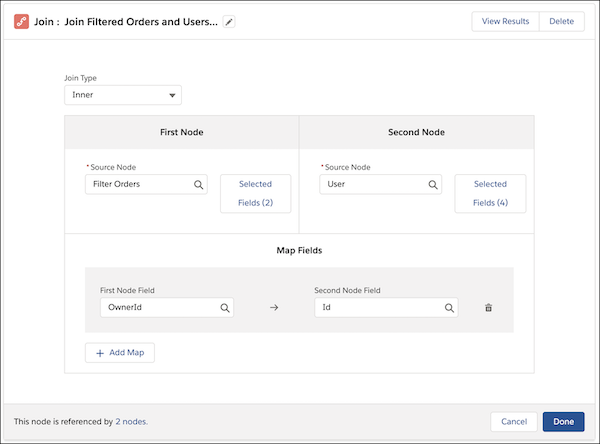600x444 pixels.
Task: Click the join title text
Action: pyautogui.click(x=126, y=22)
